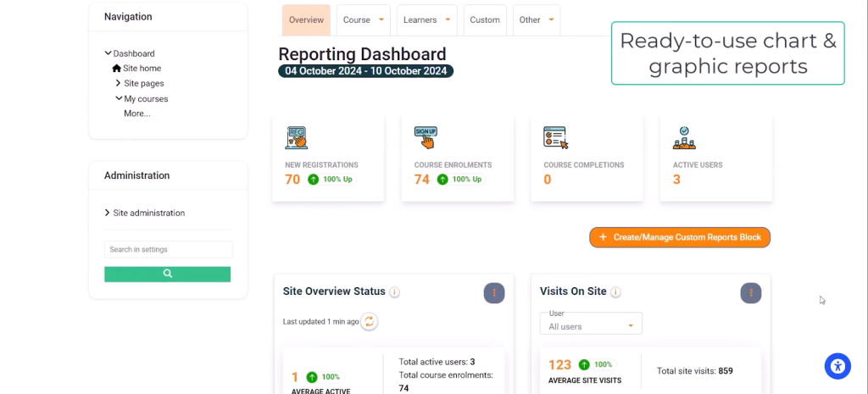Image resolution: width=868 pixels, height=394 pixels.
Task: Click the Active Users group icon
Action: coord(684,138)
